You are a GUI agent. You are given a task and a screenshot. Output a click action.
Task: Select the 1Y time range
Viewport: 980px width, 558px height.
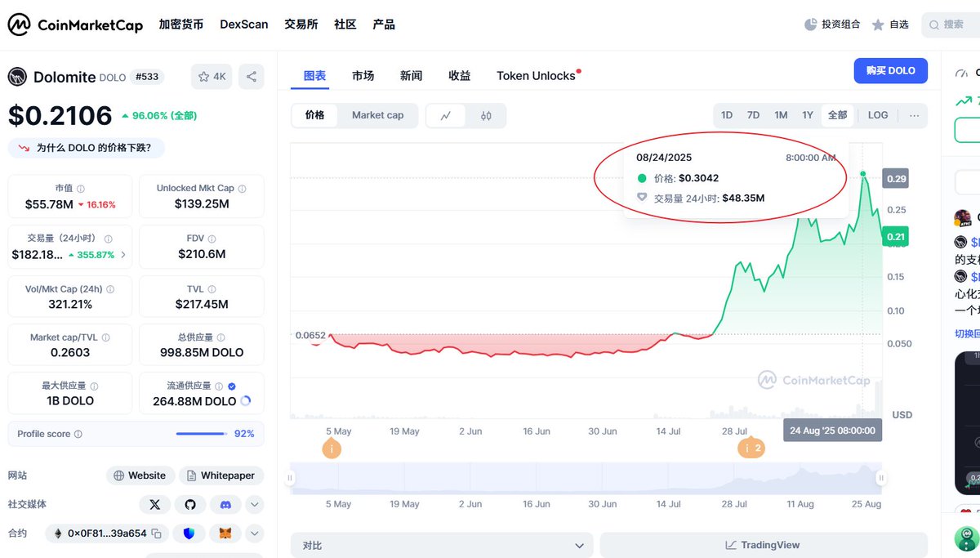coord(808,115)
